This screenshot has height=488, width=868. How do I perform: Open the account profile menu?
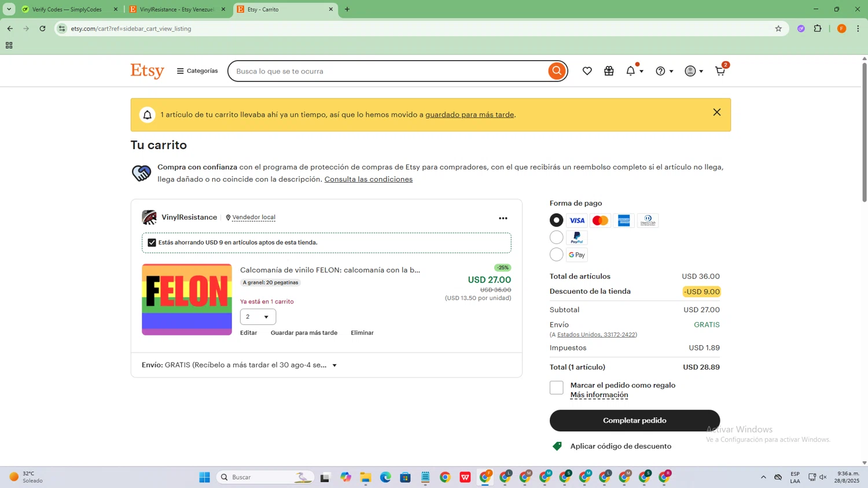click(x=694, y=71)
